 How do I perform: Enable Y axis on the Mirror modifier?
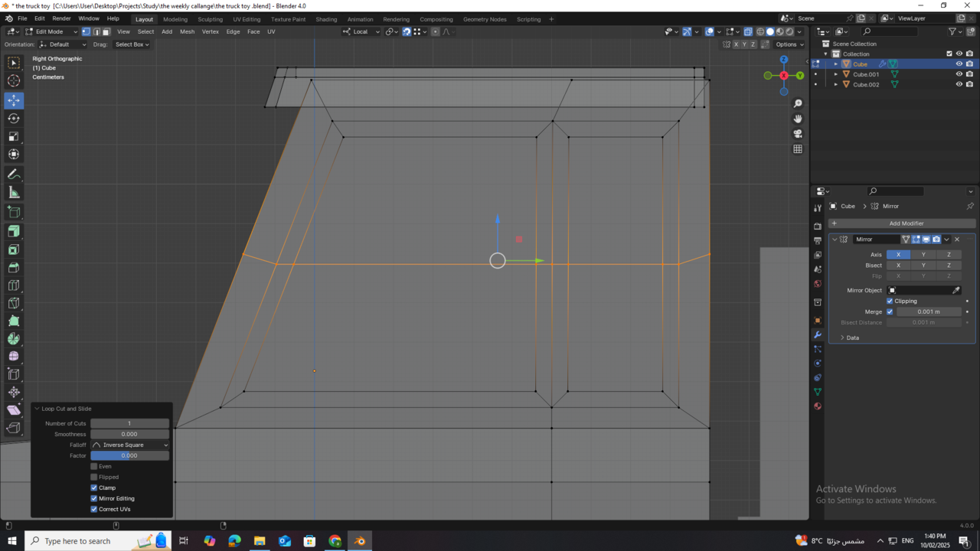pyautogui.click(x=923, y=254)
